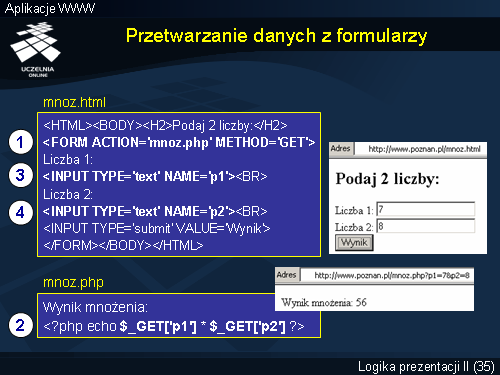500x375 pixels.
Task: Click the Liczba 2 input field containing 8
Action: point(426,226)
